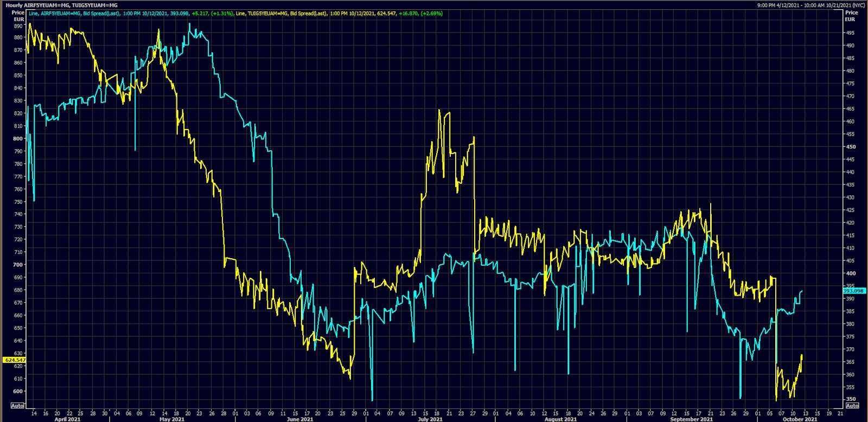Click the 890 tick on left axis
The image size is (868, 422).
18,25
